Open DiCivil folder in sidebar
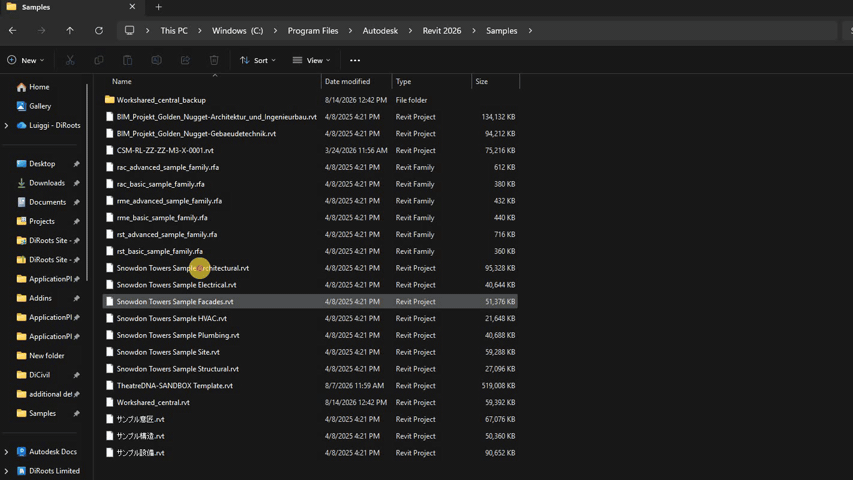 (33, 375)
